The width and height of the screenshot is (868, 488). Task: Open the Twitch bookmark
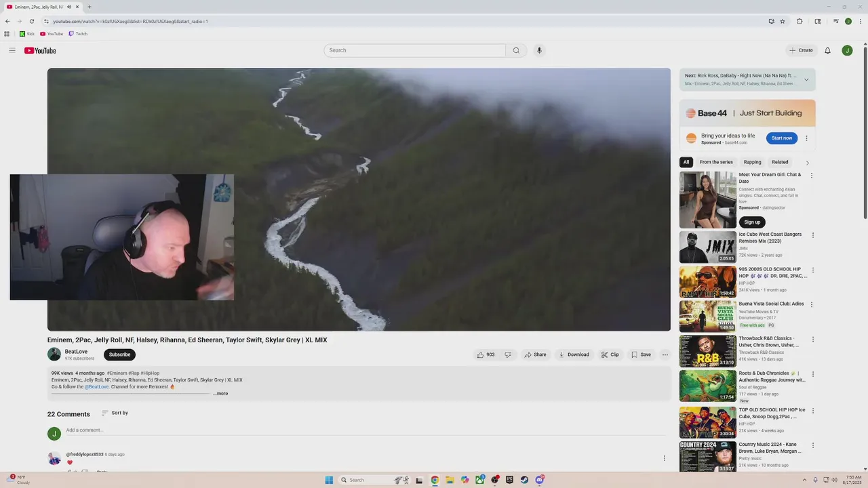coord(78,34)
